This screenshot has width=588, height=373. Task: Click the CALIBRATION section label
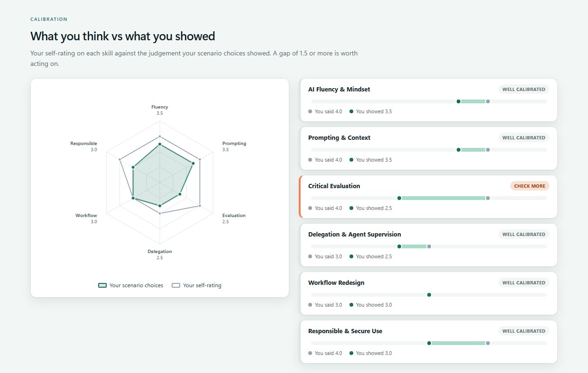coord(49,19)
